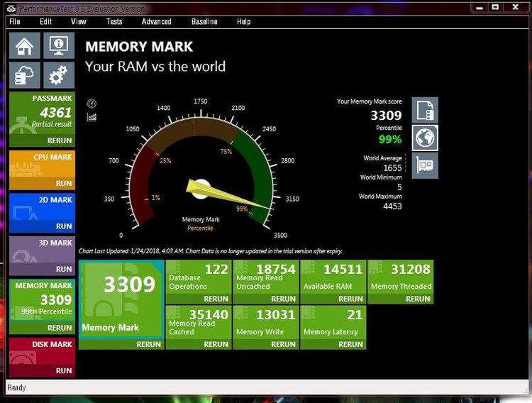Click the document results icon beside score
Image resolution: width=532 pixels, height=403 pixels.
click(425, 111)
